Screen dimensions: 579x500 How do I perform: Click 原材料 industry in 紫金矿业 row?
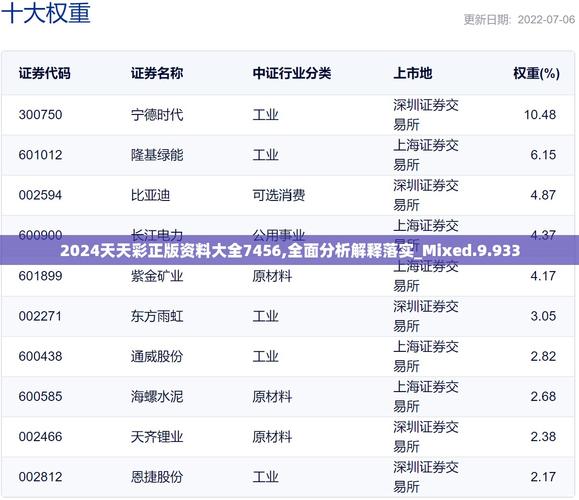point(272,276)
